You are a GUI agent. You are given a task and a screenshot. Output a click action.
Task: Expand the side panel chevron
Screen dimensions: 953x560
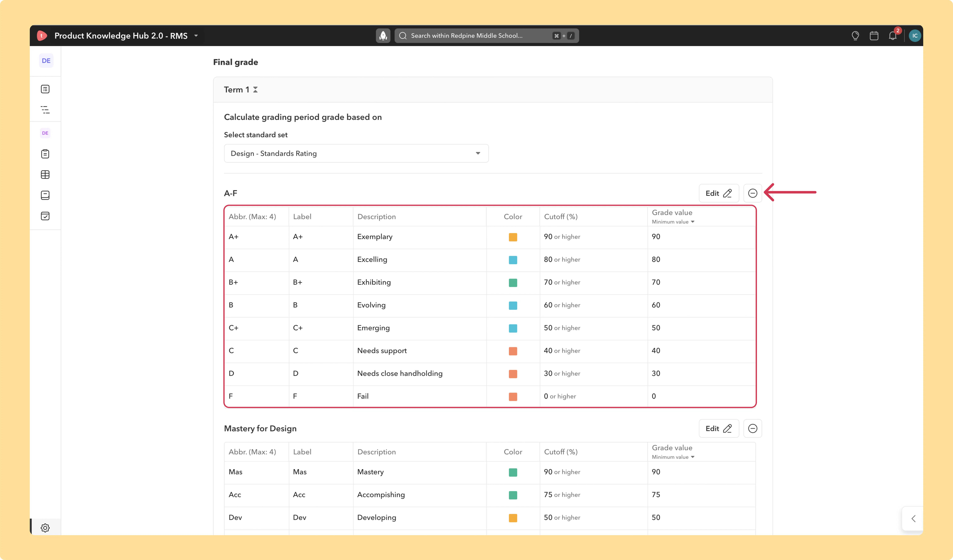[x=913, y=518]
